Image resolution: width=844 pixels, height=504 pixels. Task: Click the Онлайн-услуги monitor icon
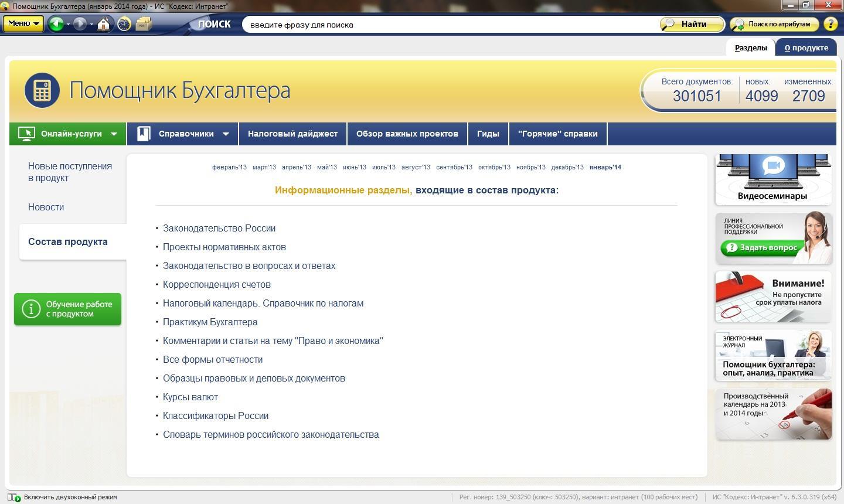[x=26, y=134]
